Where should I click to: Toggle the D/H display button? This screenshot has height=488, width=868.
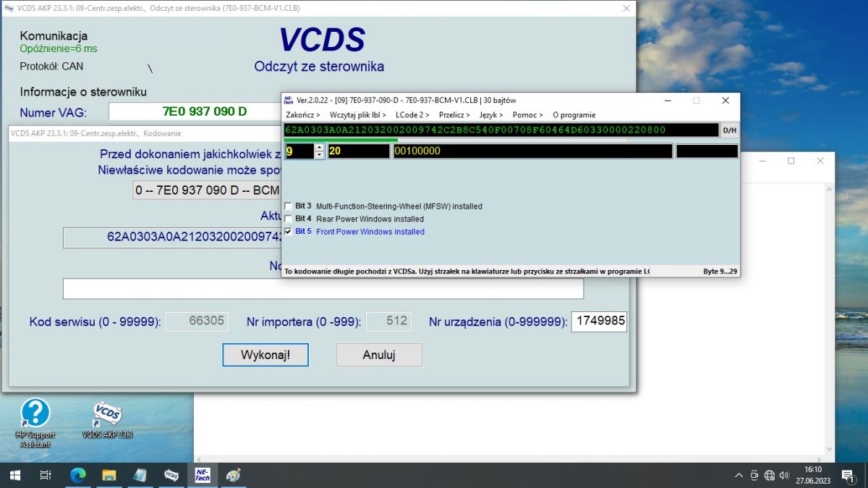point(730,130)
